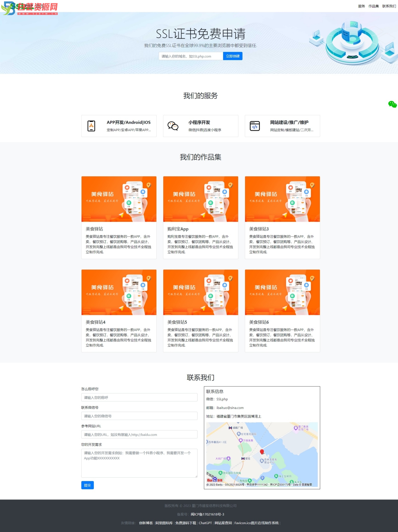Viewport: 398px width, 532px height.
Task: Click the 厦门市雄笙信息科技有限公司 copyright link
Action: 214,506
